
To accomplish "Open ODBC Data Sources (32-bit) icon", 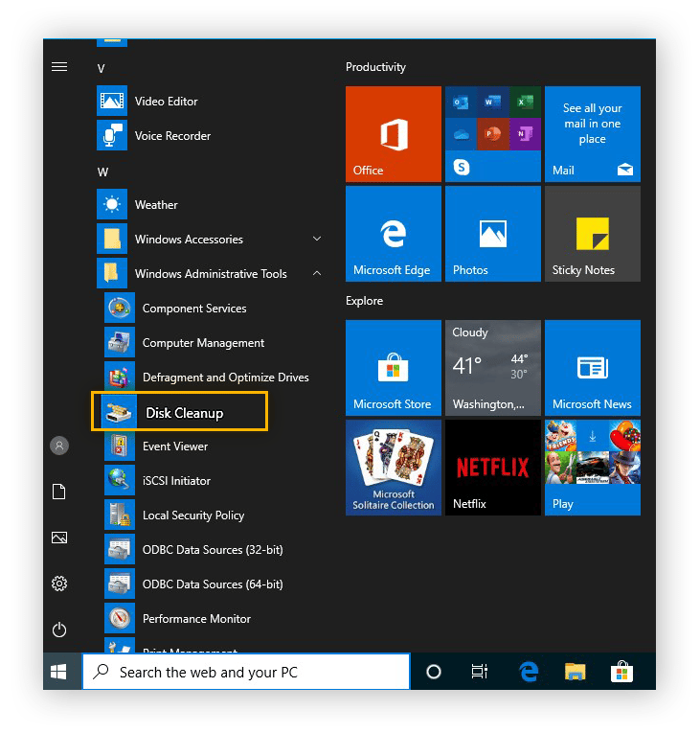I will click(119, 549).
